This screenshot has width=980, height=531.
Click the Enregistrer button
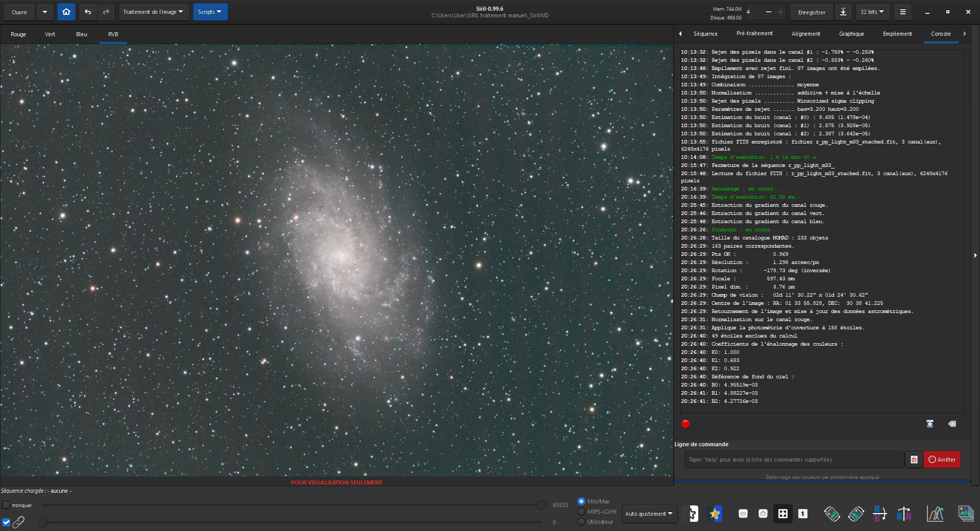811,12
